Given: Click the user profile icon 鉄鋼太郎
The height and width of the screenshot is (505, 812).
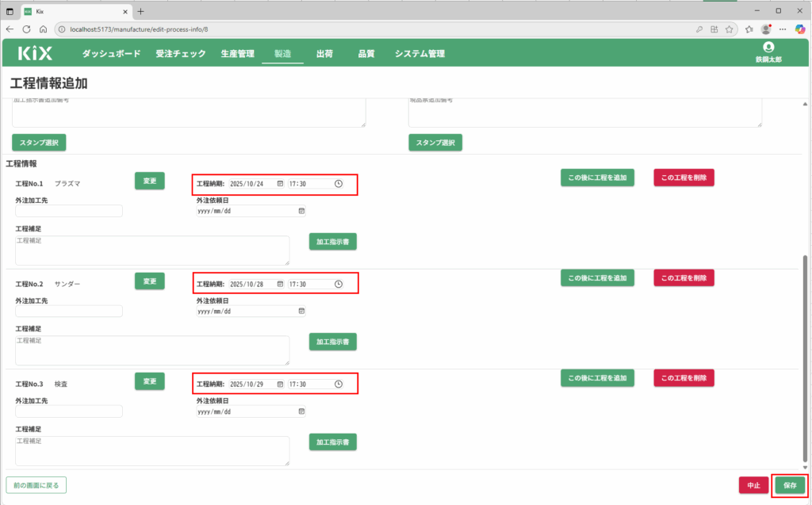Looking at the screenshot, I should [x=768, y=48].
